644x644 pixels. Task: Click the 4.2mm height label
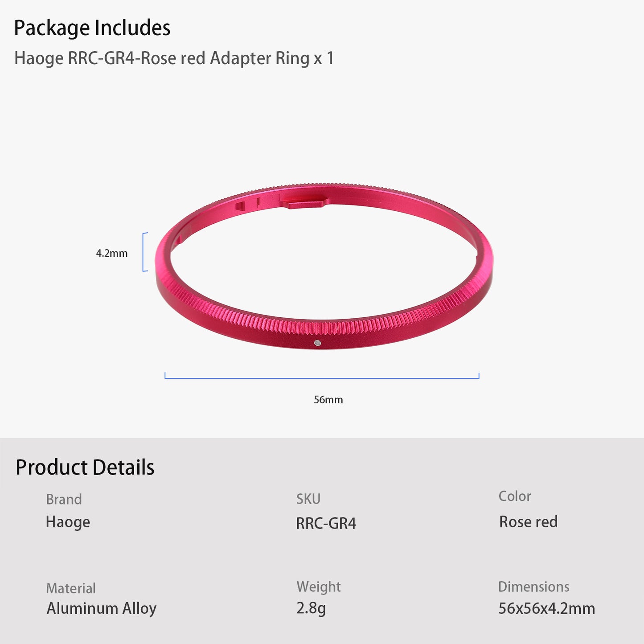point(112,253)
